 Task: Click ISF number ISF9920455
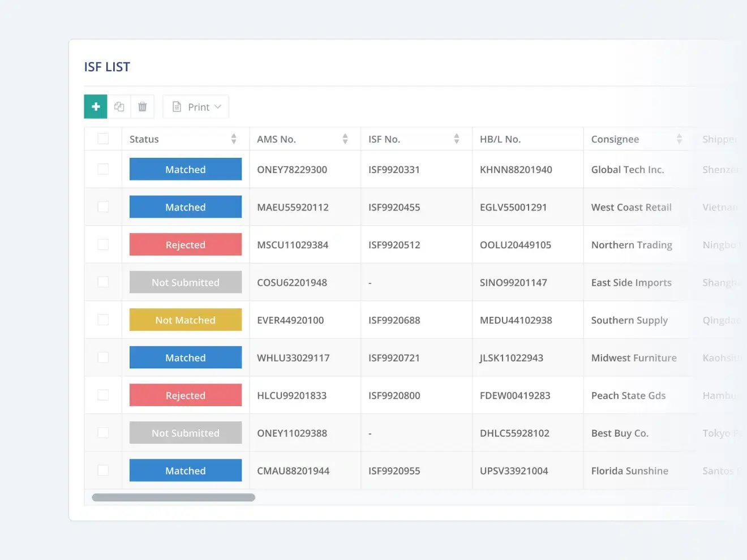pyautogui.click(x=394, y=208)
